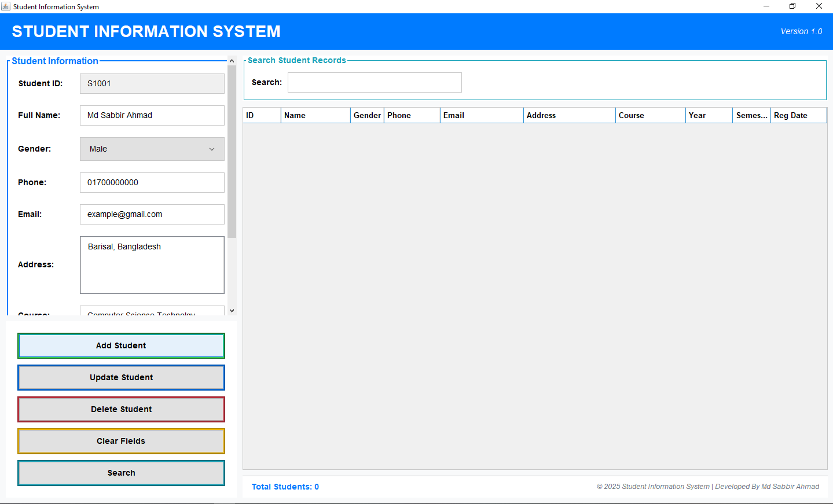Click the ID column header
This screenshot has width=833, height=504.
click(262, 115)
